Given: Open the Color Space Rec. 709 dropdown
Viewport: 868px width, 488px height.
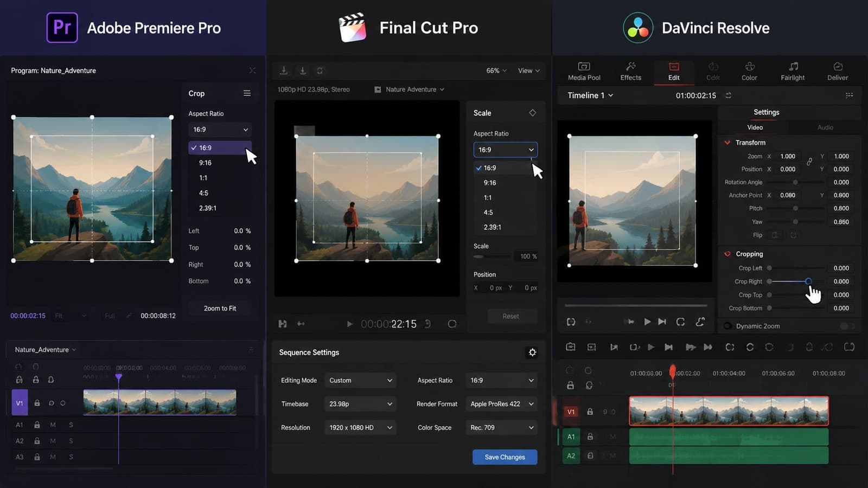Looking at the screenshot, I should click(x=501, y=428).
